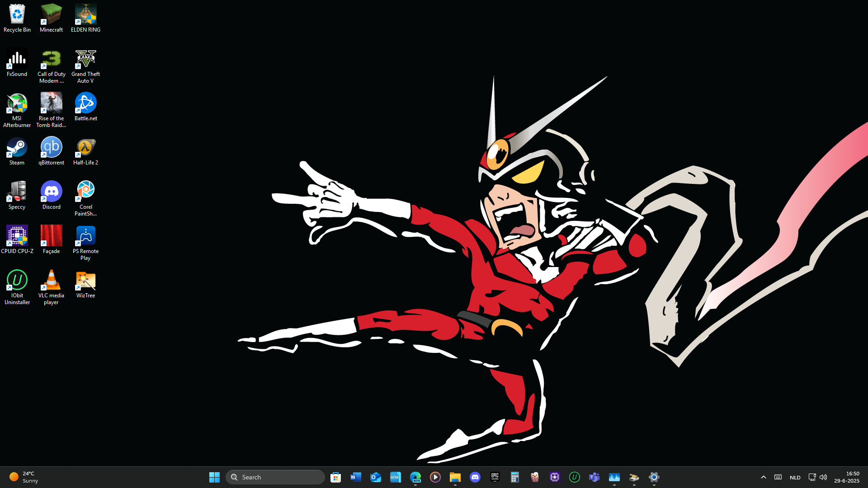Select Rise of the Tomb Raider shortcut
The image size is (868, 488).
tap(51, 111)
